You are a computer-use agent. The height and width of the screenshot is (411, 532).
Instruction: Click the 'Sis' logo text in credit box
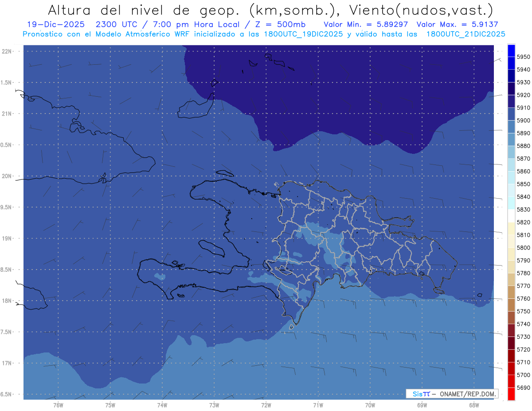click(417, 394)
